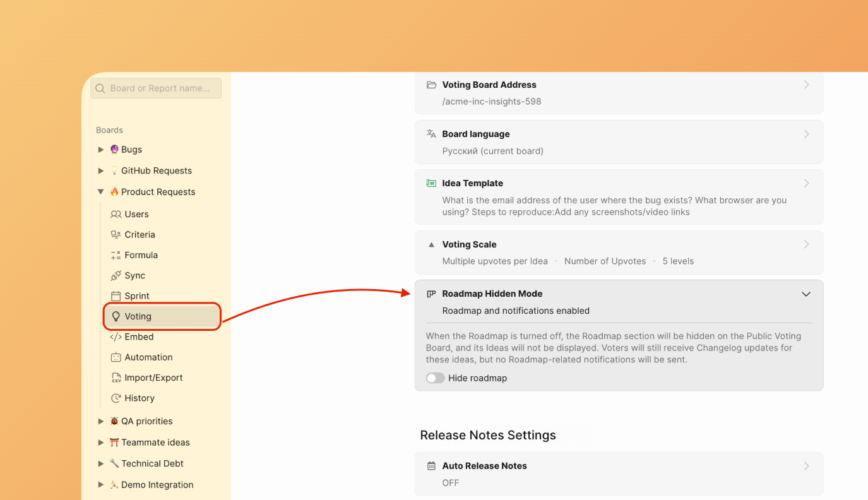Open Auto Release Notes settings
The image size is (868, 500).
[x=619, y=473]
